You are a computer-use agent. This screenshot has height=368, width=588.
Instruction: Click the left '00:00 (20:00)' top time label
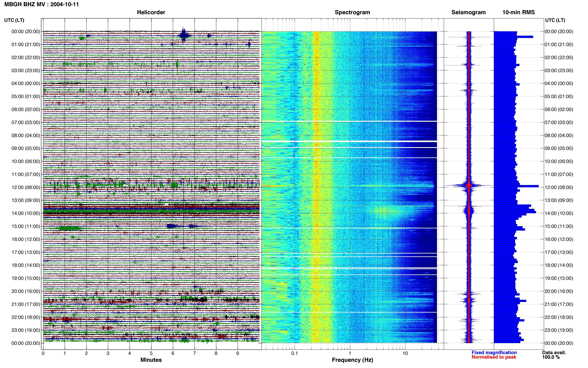click(26, 31)
